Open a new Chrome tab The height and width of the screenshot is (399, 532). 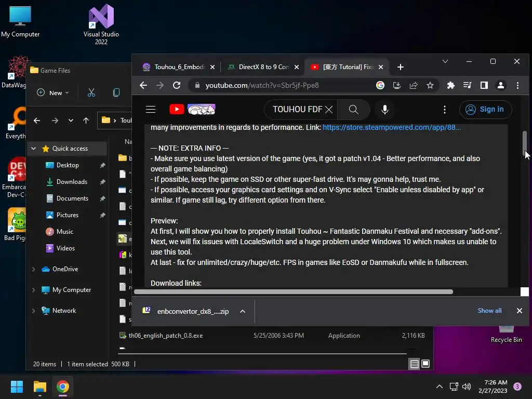[401, 67]
